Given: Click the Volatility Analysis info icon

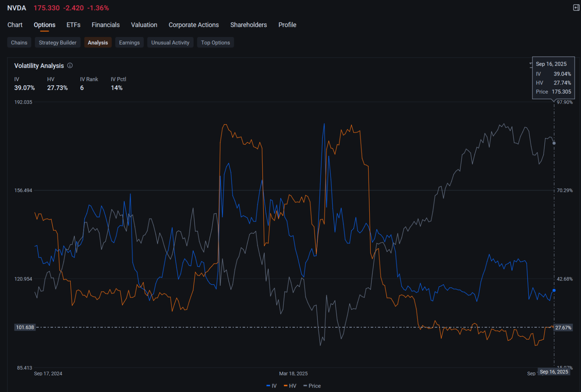Looking at the screenshot, I should tap(70, 66).
